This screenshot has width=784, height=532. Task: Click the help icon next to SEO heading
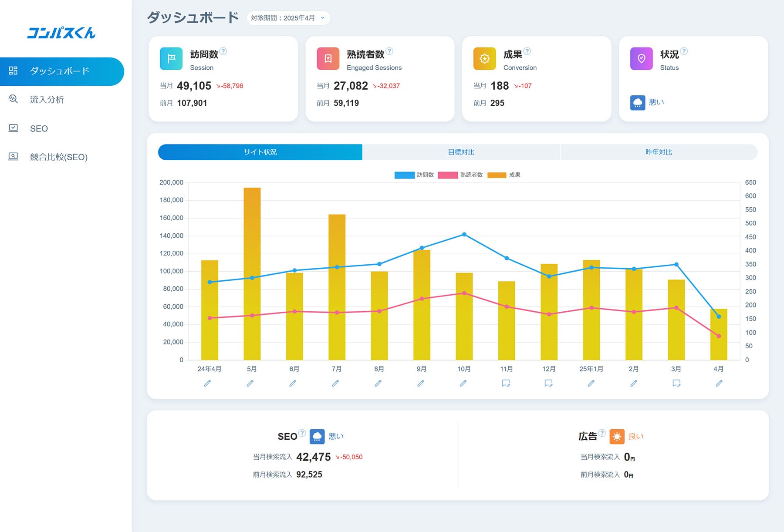[x=302, y=433]
